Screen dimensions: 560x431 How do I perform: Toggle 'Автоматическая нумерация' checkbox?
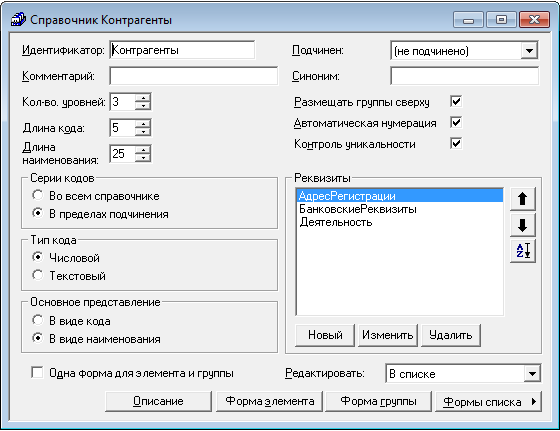pyautogui.click(x=456, y=122)
